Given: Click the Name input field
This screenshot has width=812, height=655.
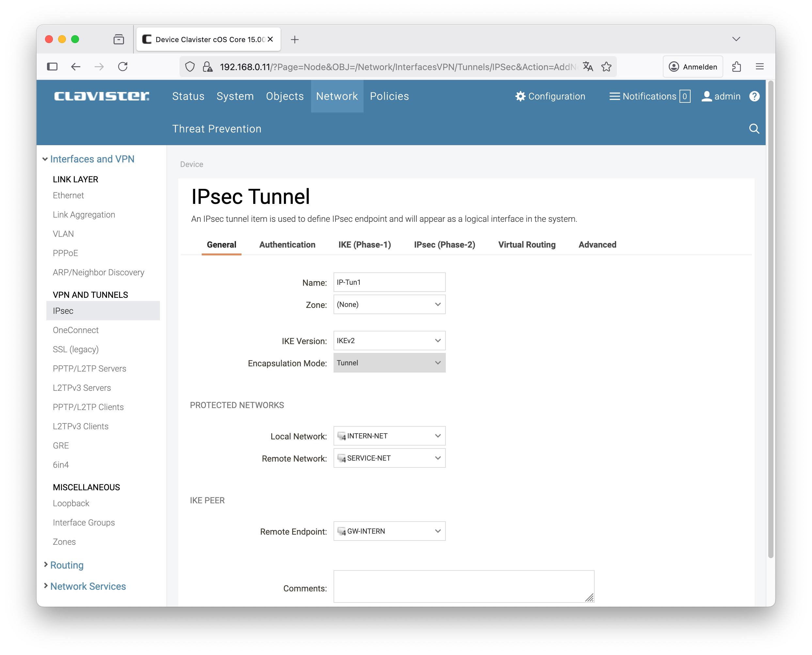Looking at the screenshot, I should [x=389, y=282].
